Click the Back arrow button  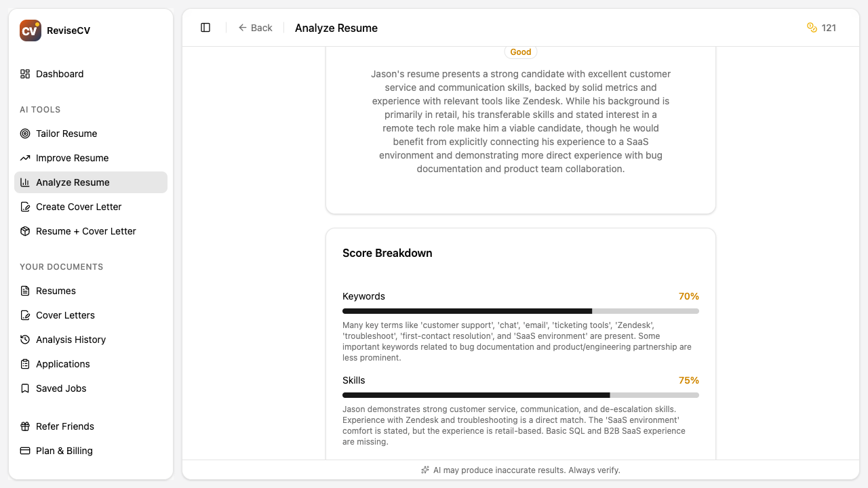[x=255, y=28]
